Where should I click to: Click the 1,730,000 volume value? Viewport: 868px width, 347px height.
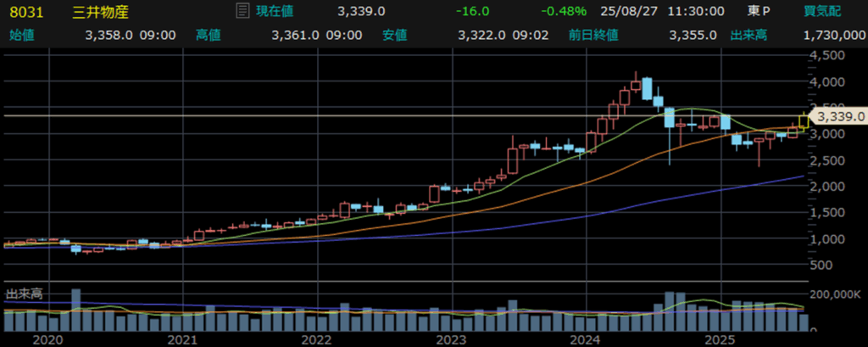click(x=833, y=35)
